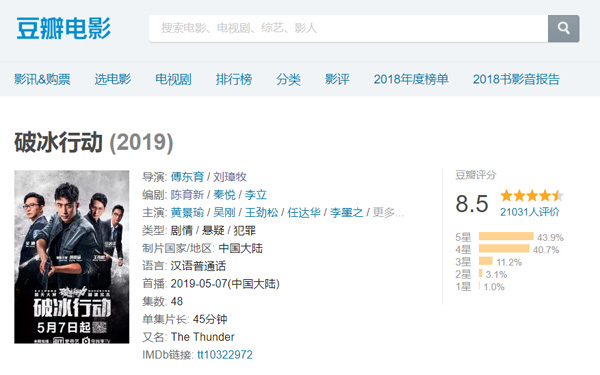Open the 电视剧 navigation item
The width and height of the screenshot is (600, 375).
point(173,79)
